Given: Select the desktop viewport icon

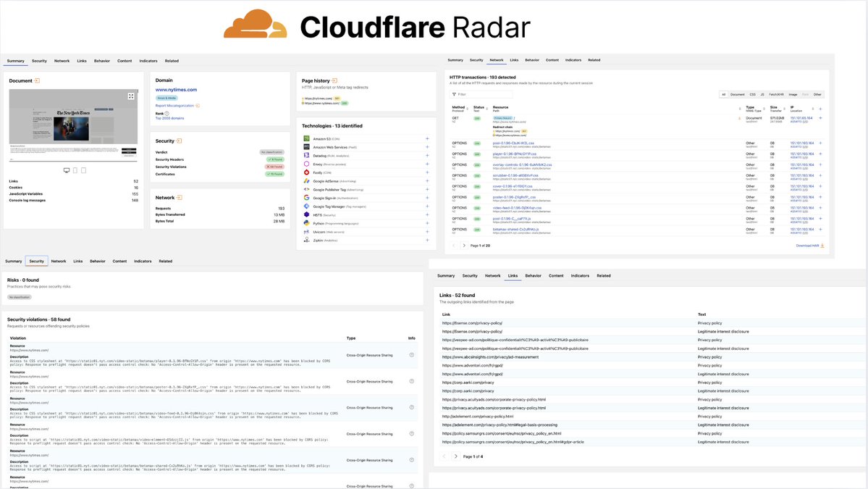Looking at the screenshot, I should 67,170.
